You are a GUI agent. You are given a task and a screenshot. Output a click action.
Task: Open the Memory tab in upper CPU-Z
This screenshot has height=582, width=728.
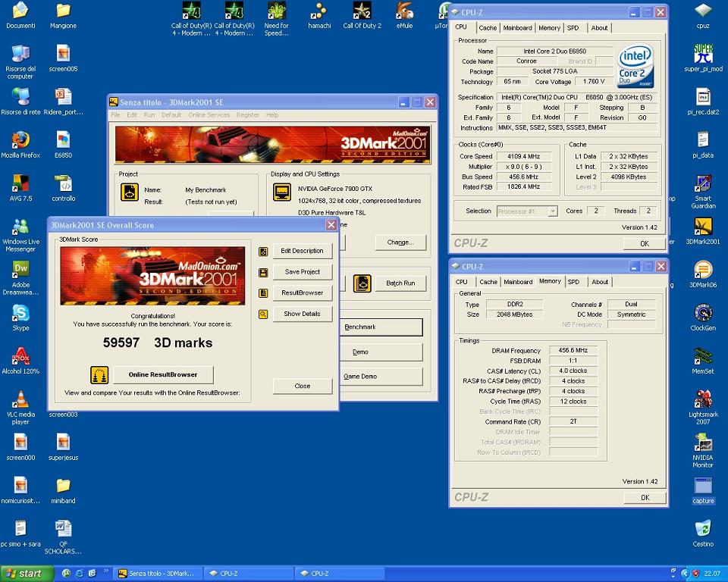pyautogui.click(x=549, y=28)
